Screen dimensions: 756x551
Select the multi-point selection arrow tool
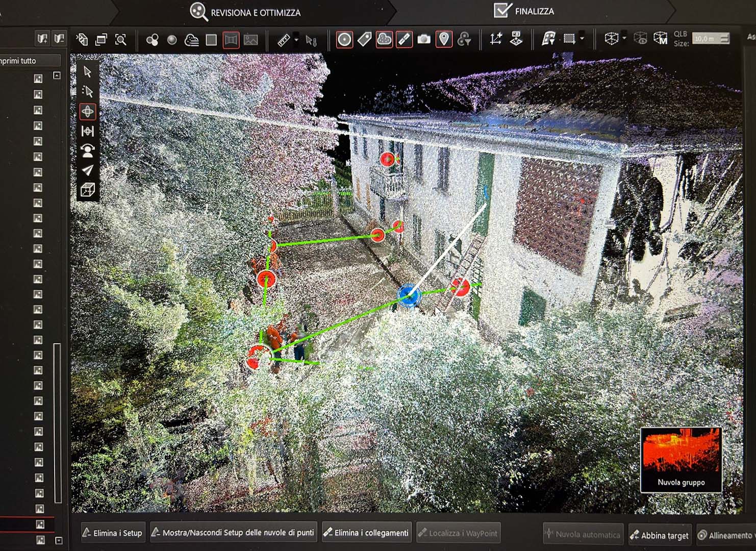point(87,92)
